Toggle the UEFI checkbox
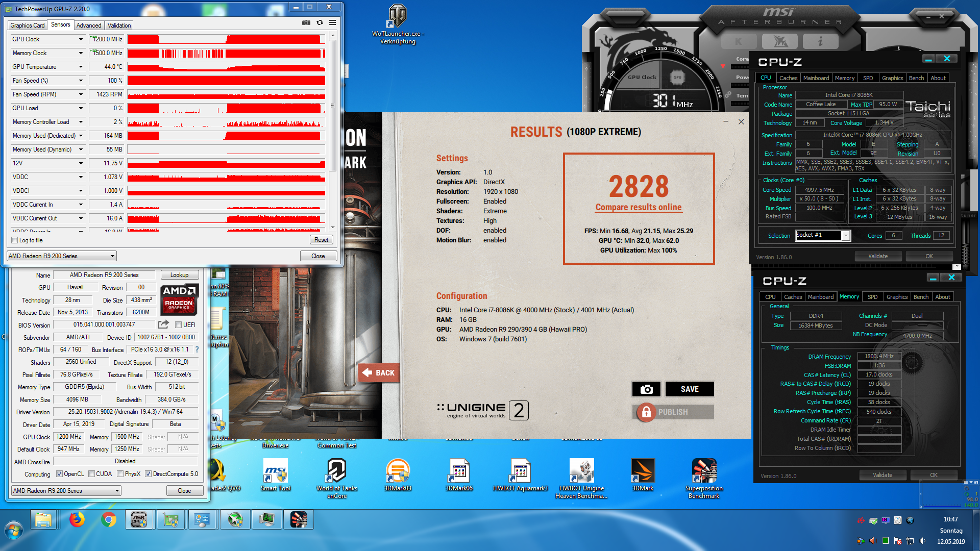The width and height of the screenshot is (980, 551). click(x=178, y=324)
